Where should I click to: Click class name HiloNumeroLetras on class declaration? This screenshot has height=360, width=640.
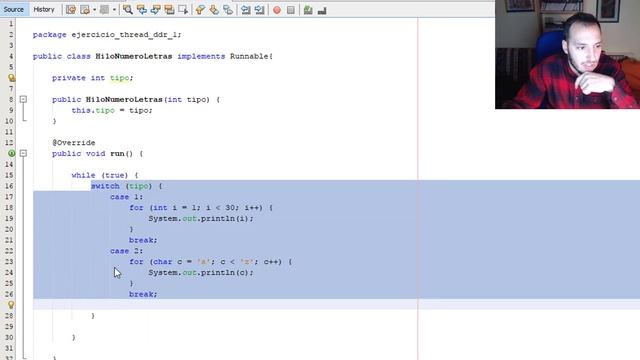click(x=133, y=56)
